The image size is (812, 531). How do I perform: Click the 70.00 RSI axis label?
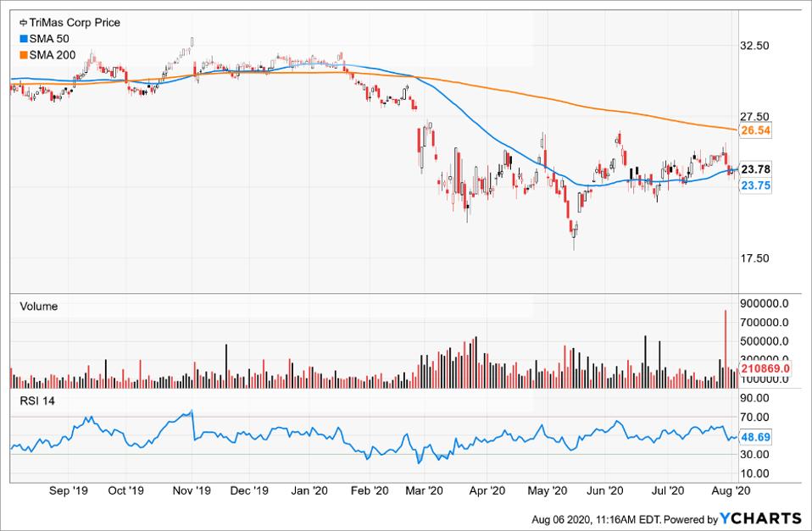pos(754,418)
